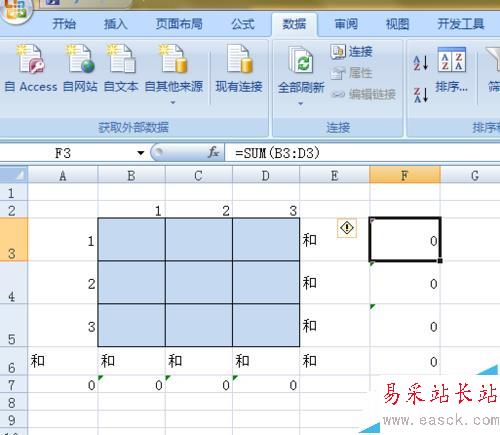
Task: Select row 5 header
Action: [13, 325]
